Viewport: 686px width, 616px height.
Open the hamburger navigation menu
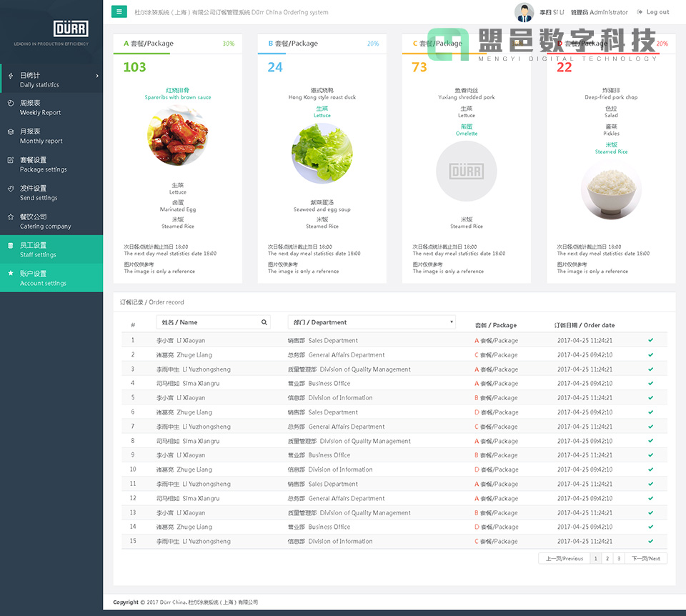point(119,11)
